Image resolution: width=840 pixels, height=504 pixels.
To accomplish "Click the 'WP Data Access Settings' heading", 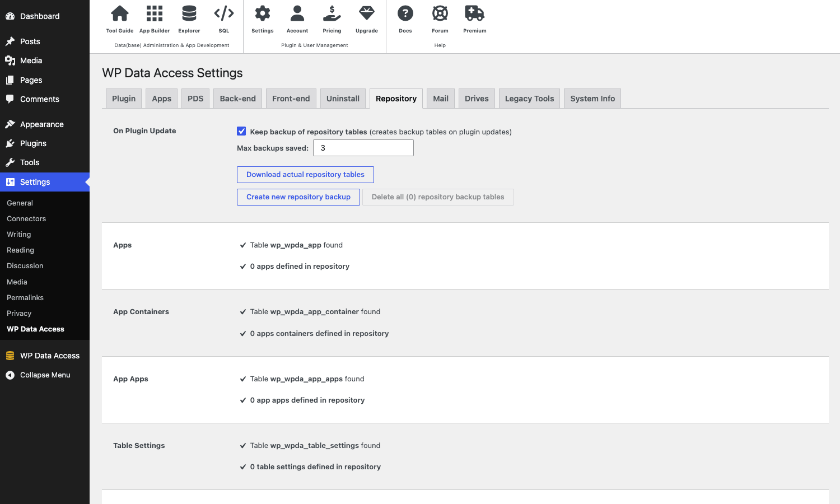I will point(172,73).
